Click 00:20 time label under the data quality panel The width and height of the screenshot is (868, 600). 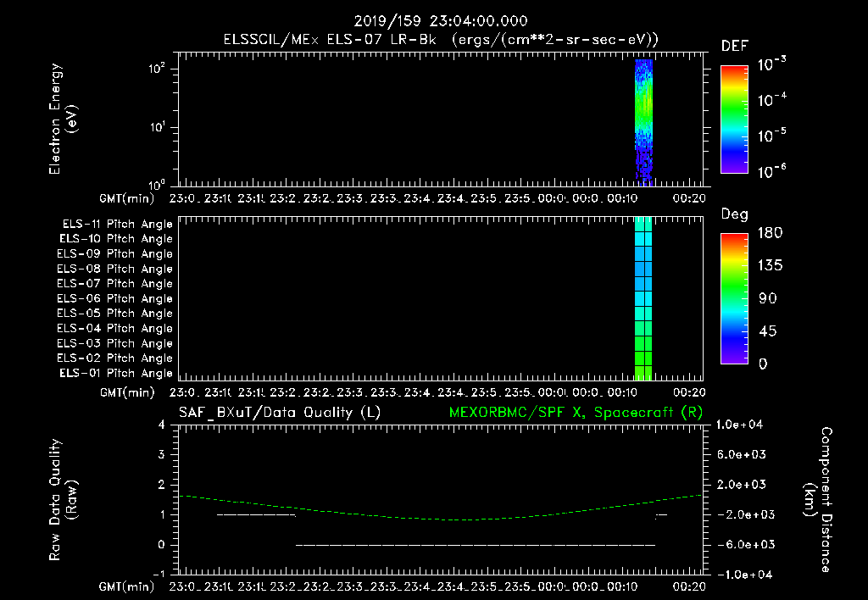click(x=689, y=586)
